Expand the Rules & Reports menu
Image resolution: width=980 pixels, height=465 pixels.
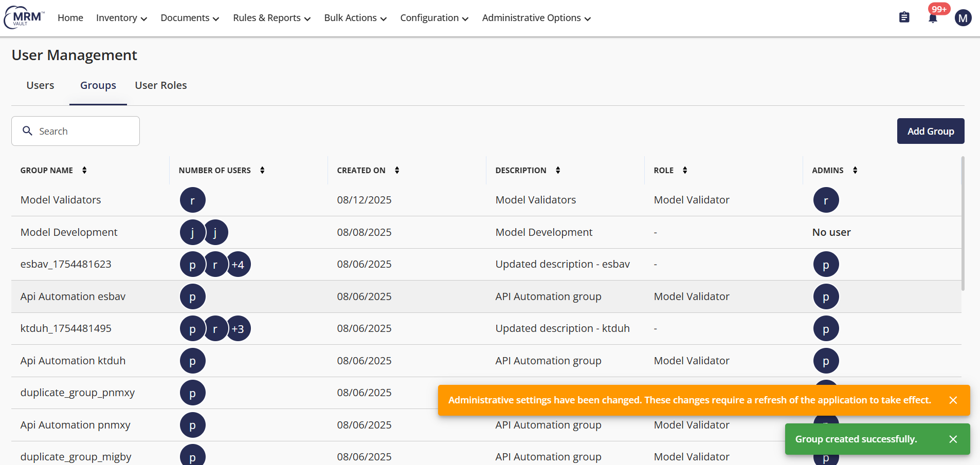271,18
